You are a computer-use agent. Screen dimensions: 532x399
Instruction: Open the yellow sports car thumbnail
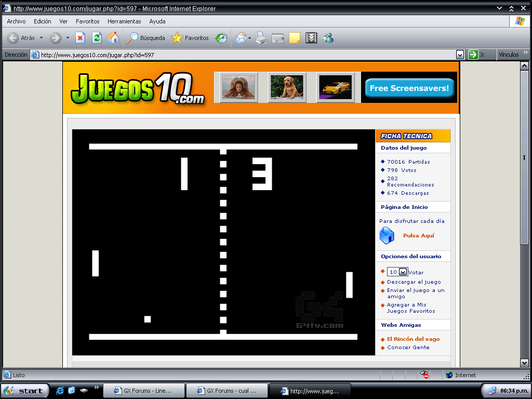[336, 87]
